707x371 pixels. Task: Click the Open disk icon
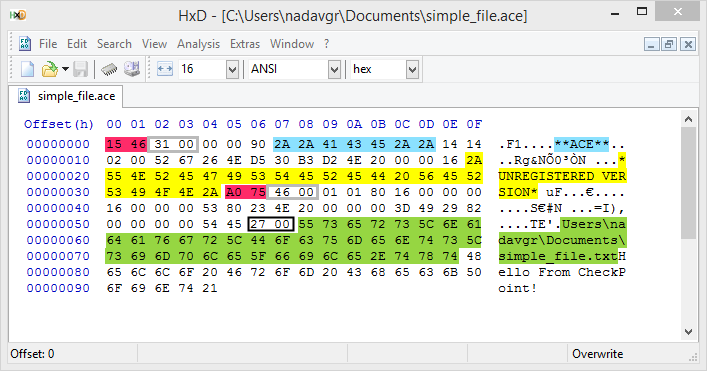[x=132, y=69]
